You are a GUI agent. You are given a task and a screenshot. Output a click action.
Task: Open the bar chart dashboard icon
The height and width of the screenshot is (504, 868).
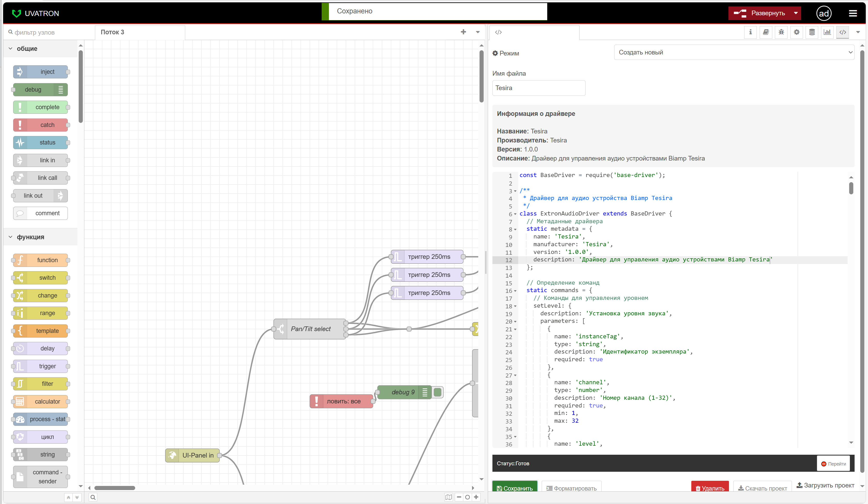tap(827, 32)
